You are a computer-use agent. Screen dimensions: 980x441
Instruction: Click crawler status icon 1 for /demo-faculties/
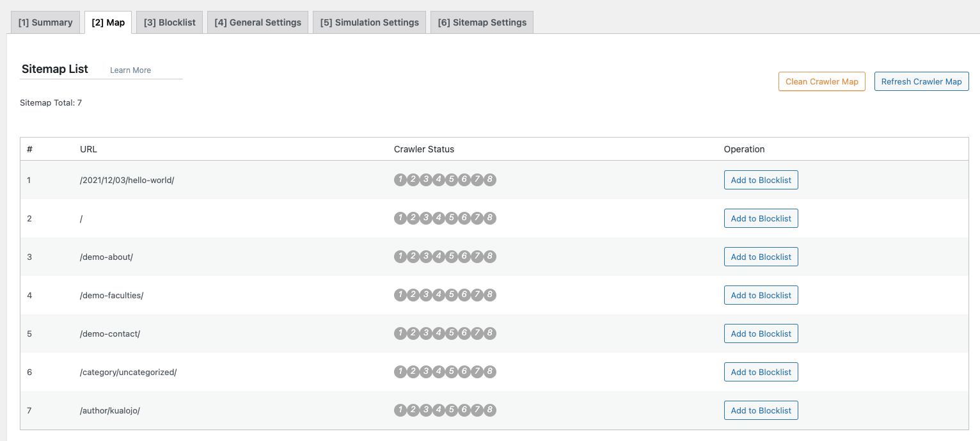click(400, 295)
